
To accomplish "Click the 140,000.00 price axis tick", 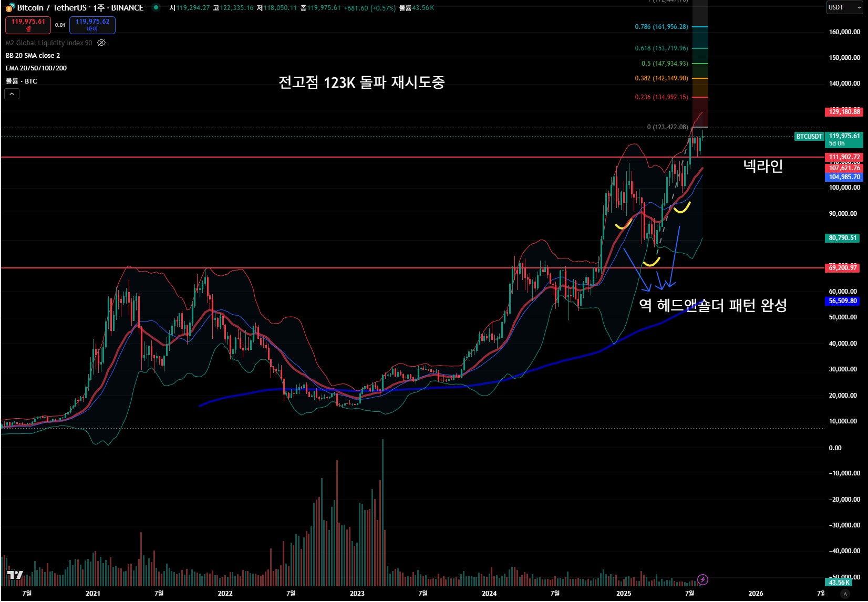I will click(x=844, y=84).
